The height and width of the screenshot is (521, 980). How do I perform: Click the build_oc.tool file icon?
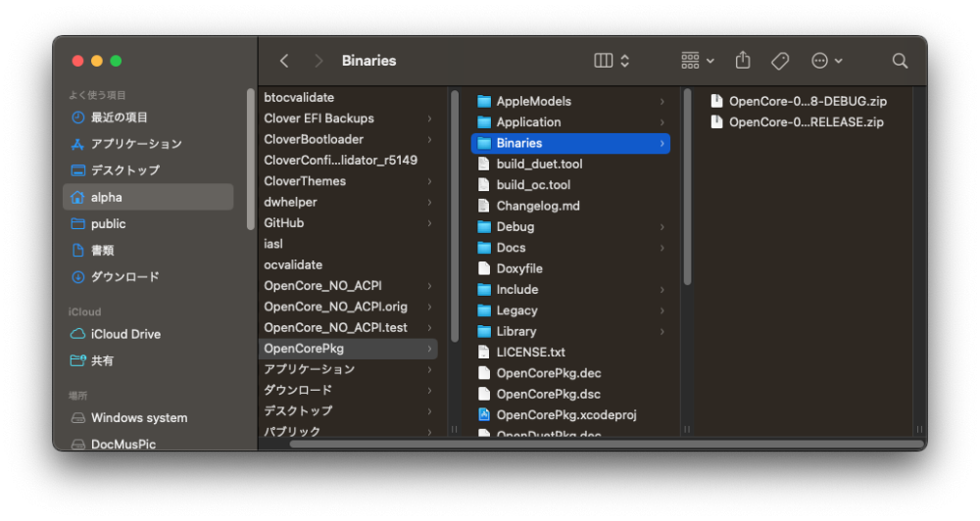tap(483, 185)
